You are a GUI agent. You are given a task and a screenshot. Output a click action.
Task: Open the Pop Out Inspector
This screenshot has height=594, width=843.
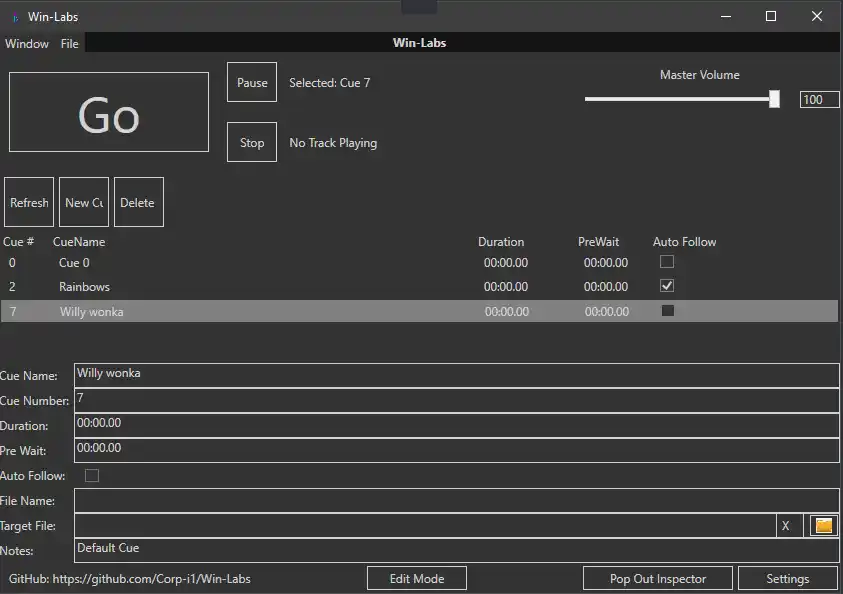pos(658,578)
